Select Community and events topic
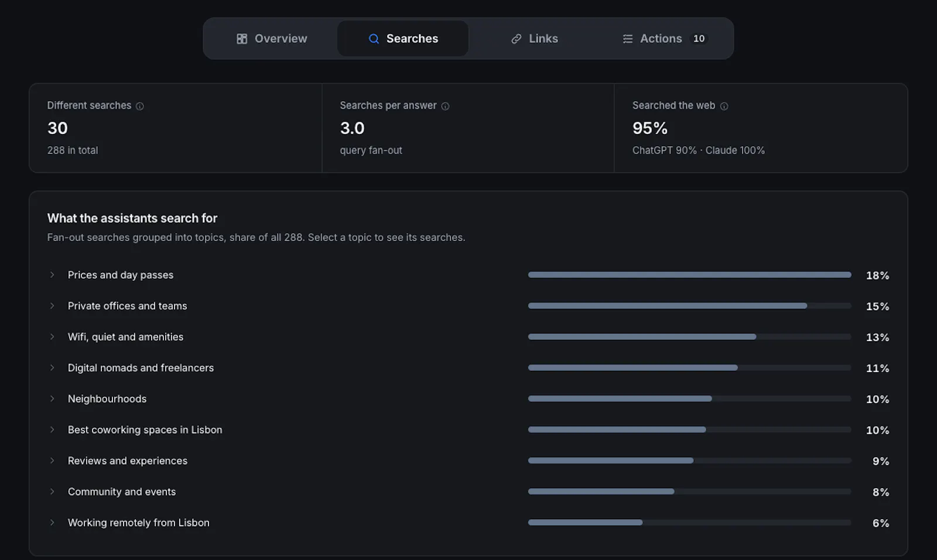The image size is (937, 560). point(122,492)
